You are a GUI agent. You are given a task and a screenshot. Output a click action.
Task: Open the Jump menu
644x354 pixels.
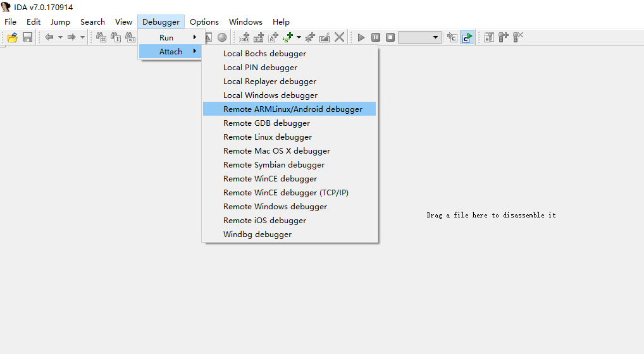coord(60,21)
